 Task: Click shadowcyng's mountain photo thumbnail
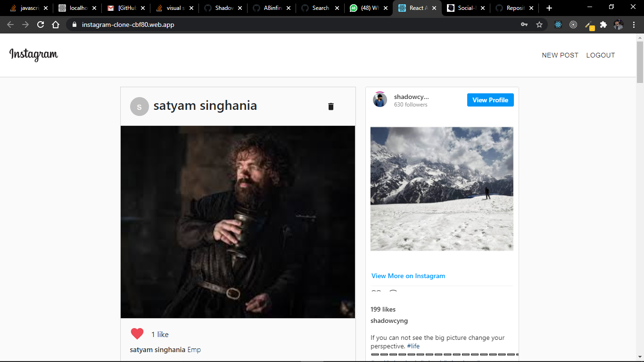442,189
